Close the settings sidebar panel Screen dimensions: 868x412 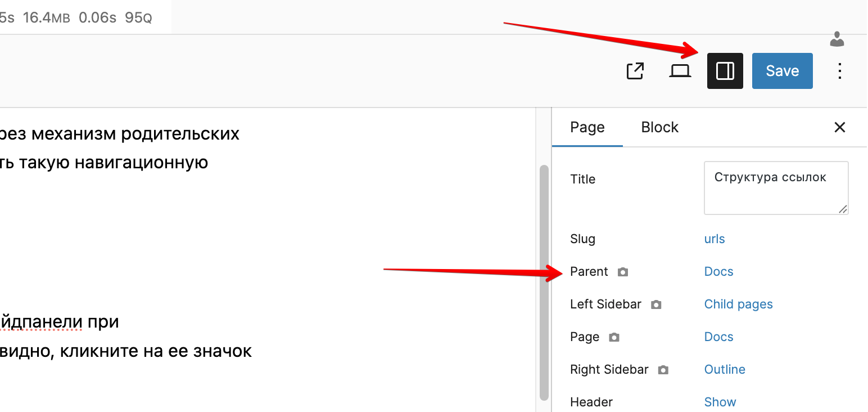839,127
